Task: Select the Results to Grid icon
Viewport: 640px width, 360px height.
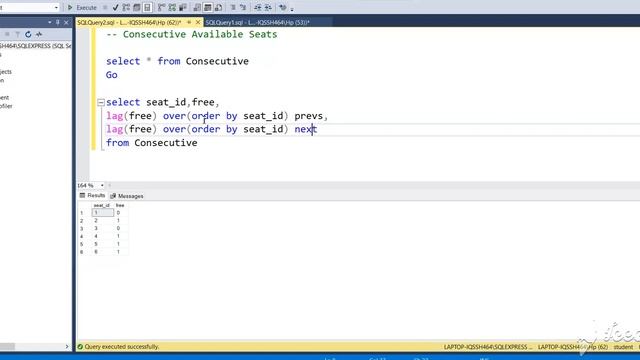Action: pos(208,7)
